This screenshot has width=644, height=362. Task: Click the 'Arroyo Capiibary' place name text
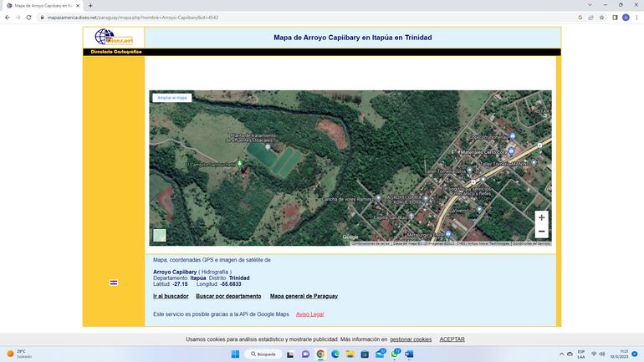(175, 272)
